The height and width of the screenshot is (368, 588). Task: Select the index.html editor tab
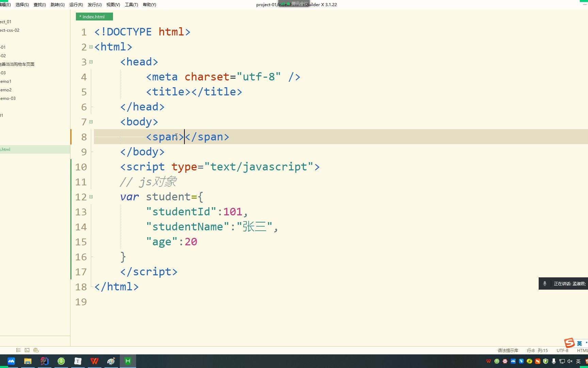click(x=94, y=17)
